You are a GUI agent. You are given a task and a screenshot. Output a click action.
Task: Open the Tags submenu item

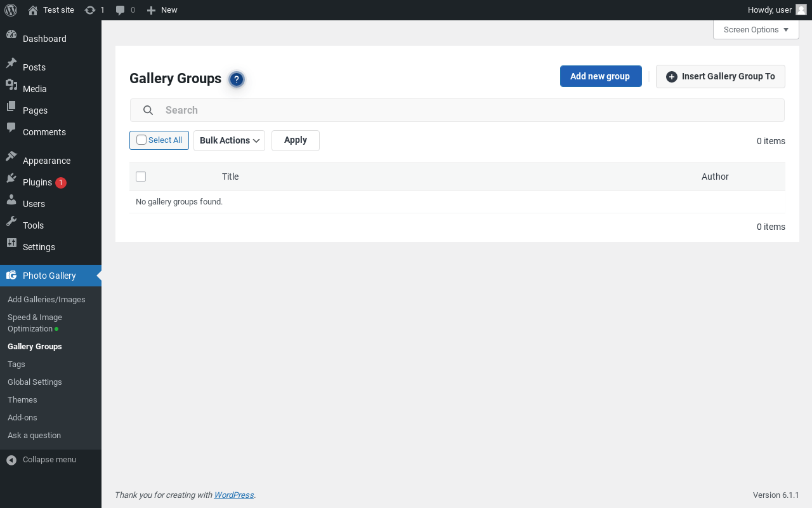point(16,364)
